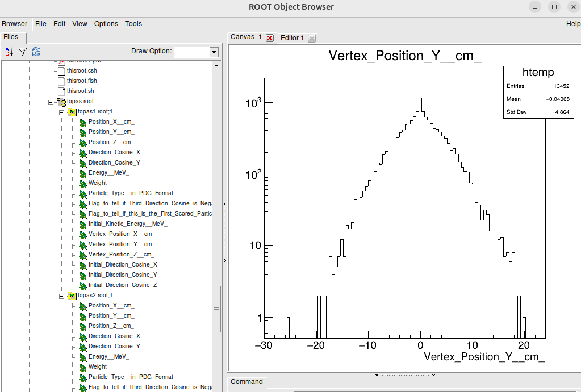
Task: Click the refresh browser icon
Action: coord(36,52)
